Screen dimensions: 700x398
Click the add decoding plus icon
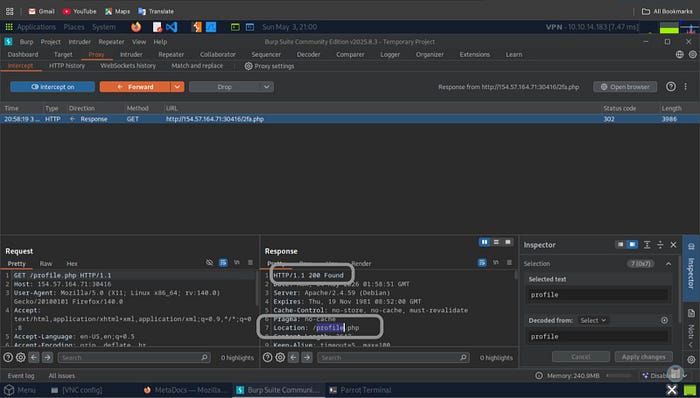(664, 320)
